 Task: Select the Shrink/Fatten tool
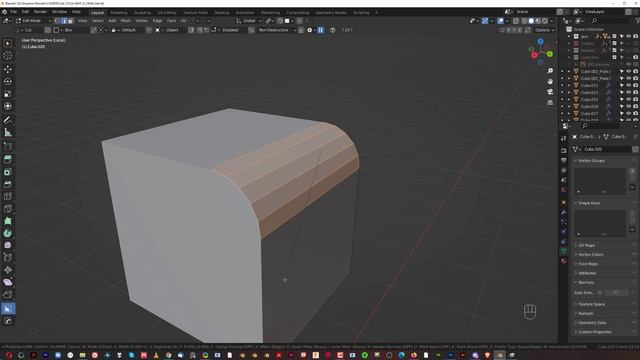(x=8, y=270)
